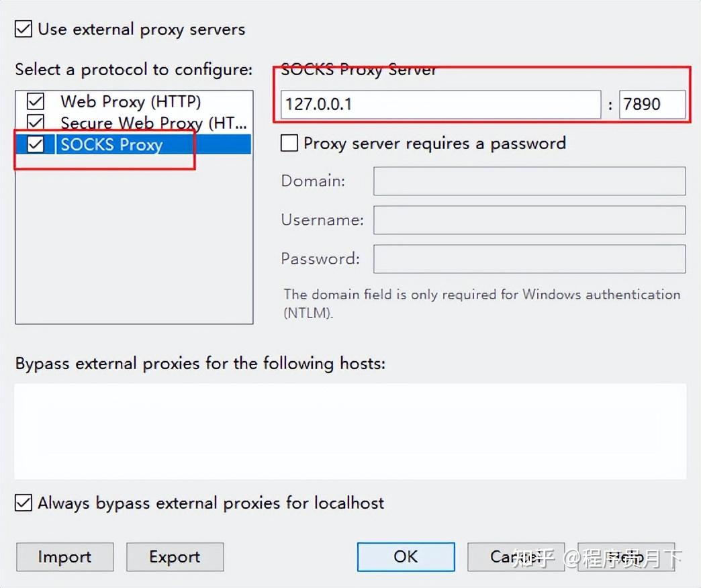Click the Import button
This screenshot has height=588, width=701.
[64, 556]
